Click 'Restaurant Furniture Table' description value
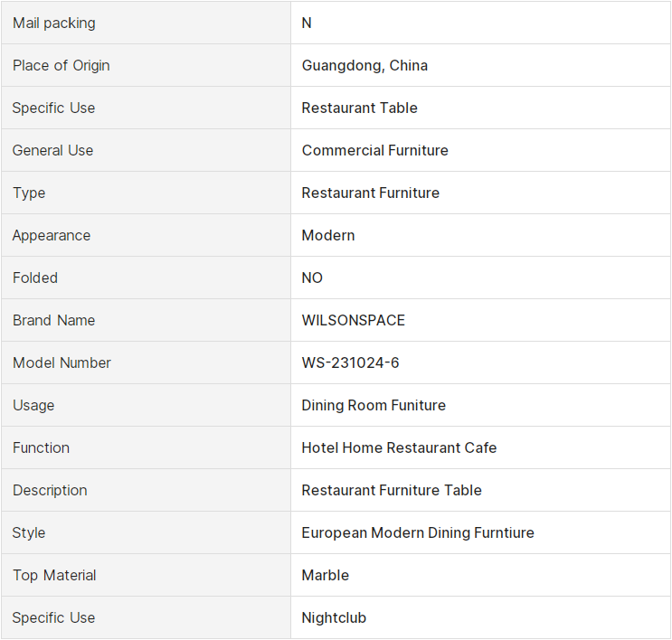 [392, 490]
